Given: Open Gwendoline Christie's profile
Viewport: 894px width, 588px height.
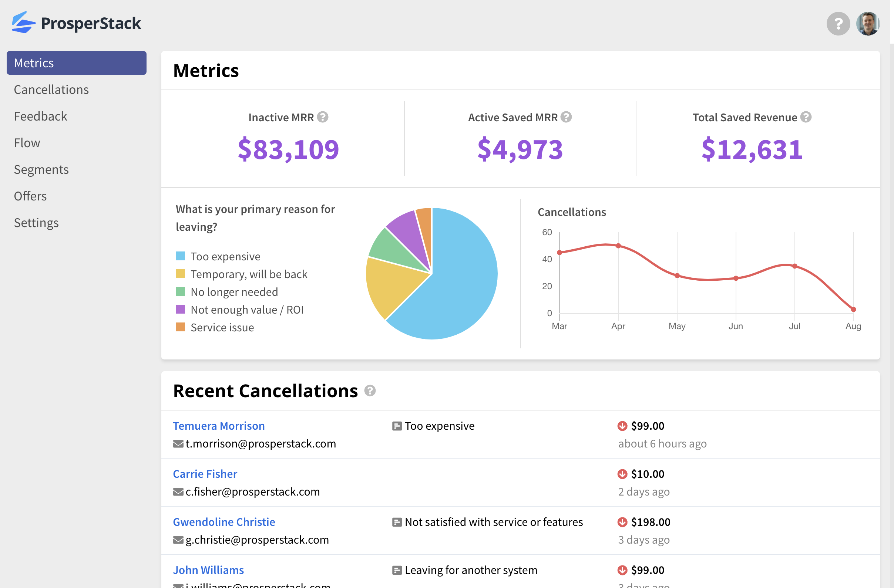Looking at the screenshot, I should pyautogui.click(x=224, y=522).
